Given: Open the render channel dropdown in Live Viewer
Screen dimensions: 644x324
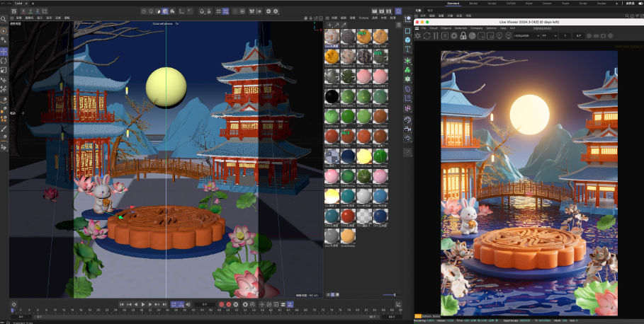Looking at the screenshot, I should 521,35.
